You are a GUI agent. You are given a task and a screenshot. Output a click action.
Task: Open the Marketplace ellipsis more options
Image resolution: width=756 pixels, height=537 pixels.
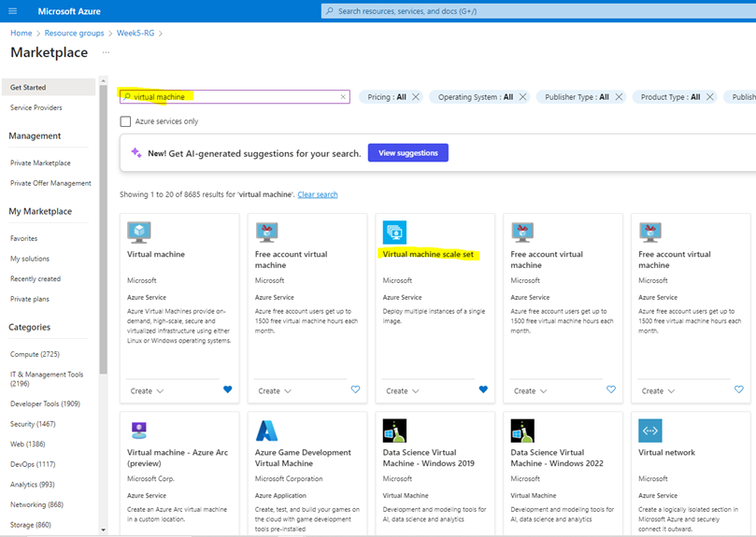[106, 52]
